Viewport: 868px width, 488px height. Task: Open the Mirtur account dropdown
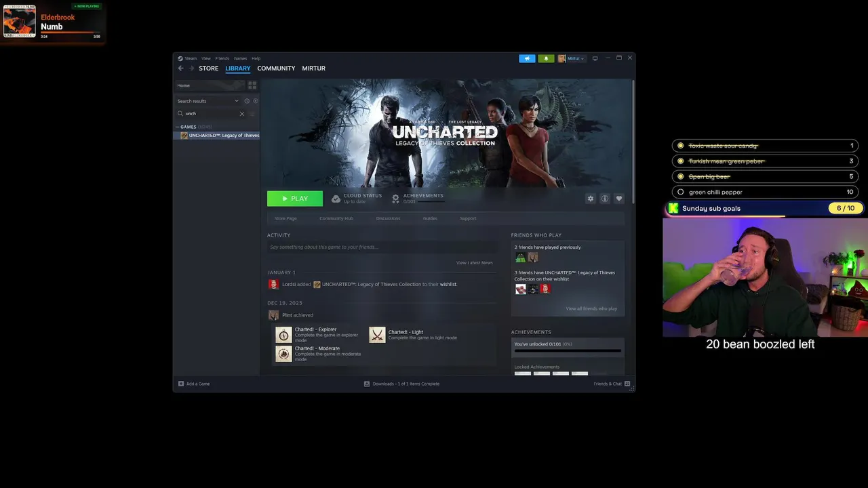pos(575,58)
